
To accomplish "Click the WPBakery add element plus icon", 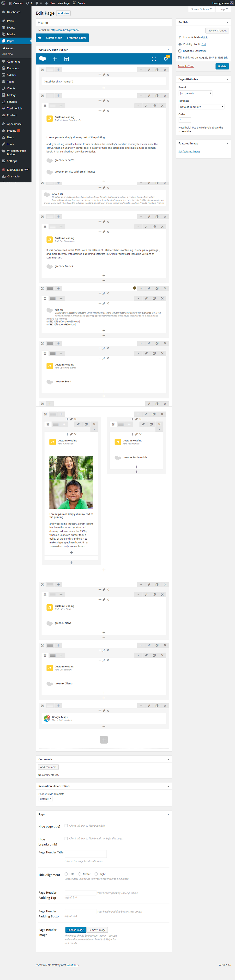I will pos(54,58).
